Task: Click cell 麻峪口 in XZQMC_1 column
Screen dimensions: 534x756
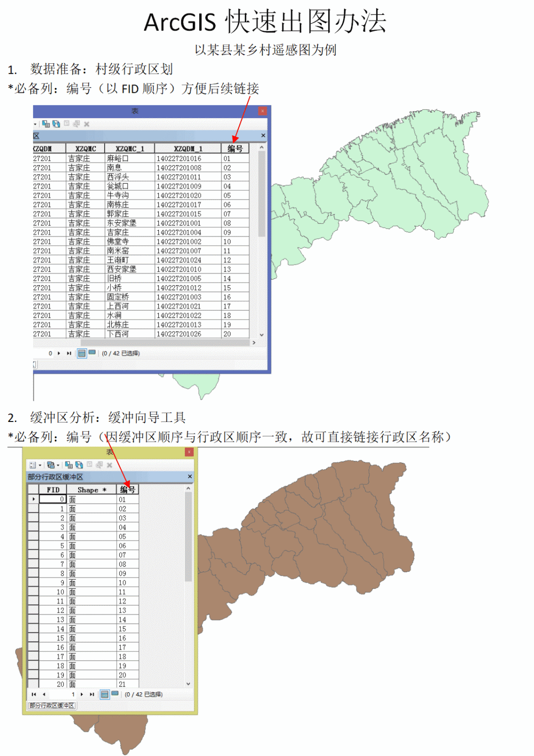Action: [x=130, y=159]
